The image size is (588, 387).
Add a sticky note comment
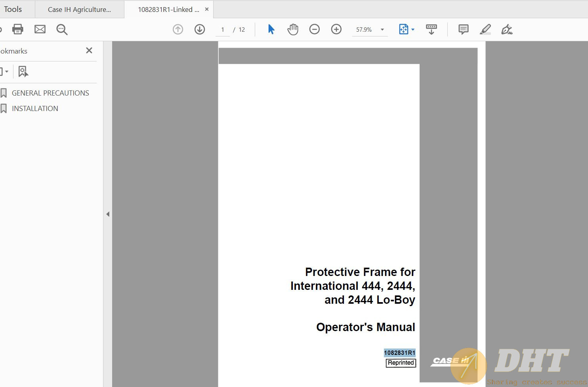[x=463, y=29]
